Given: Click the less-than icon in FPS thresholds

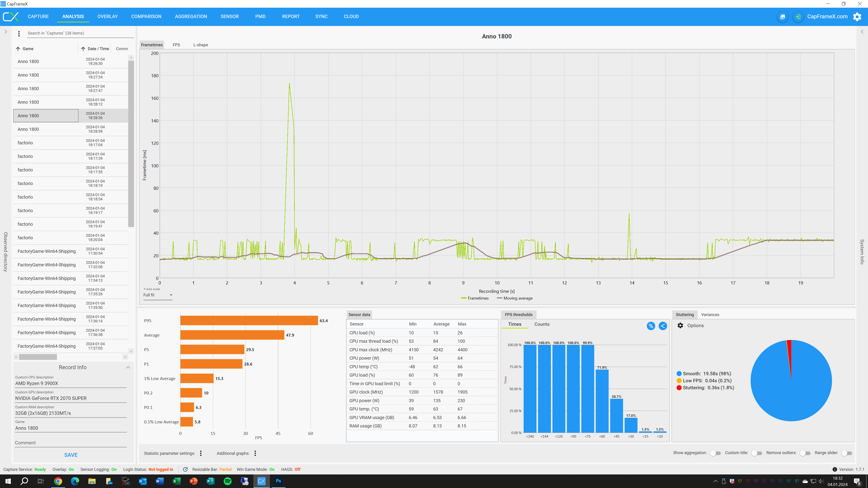Looking at the screenshot, I should [x=663, y=326].
